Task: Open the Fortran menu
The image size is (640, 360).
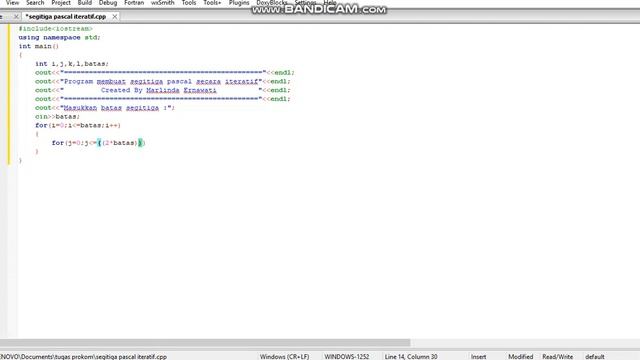Action: [x=134, y=3]
